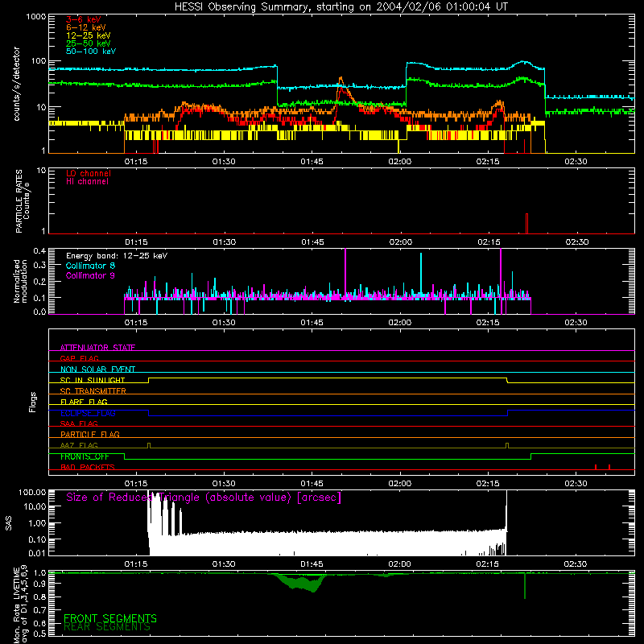
Task: Click '02:15' under the flags panel
Action: coord(488,484)
